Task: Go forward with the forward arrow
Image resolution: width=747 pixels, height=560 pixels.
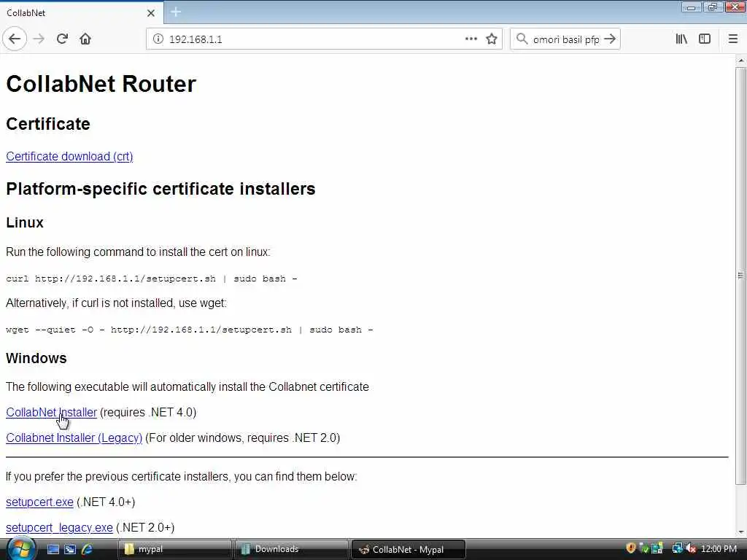Action: click(39, 39)
